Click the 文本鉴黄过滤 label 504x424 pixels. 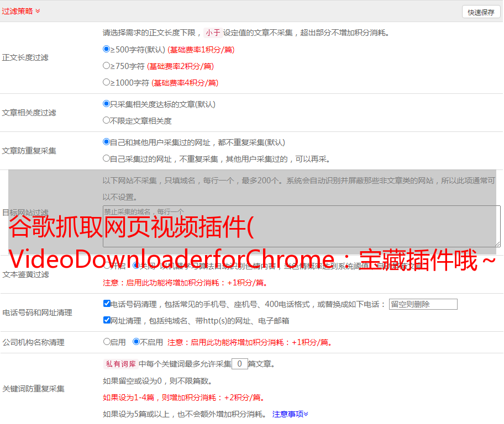(26, 274)
